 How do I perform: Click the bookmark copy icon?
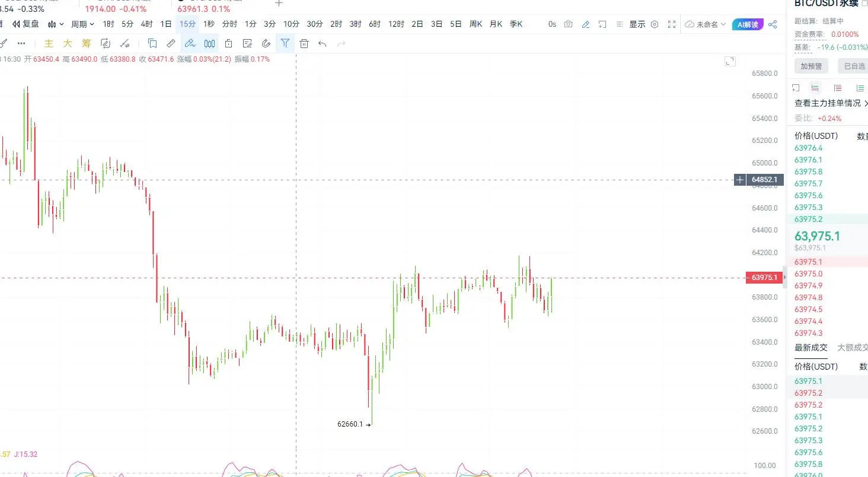pos(152,43)
